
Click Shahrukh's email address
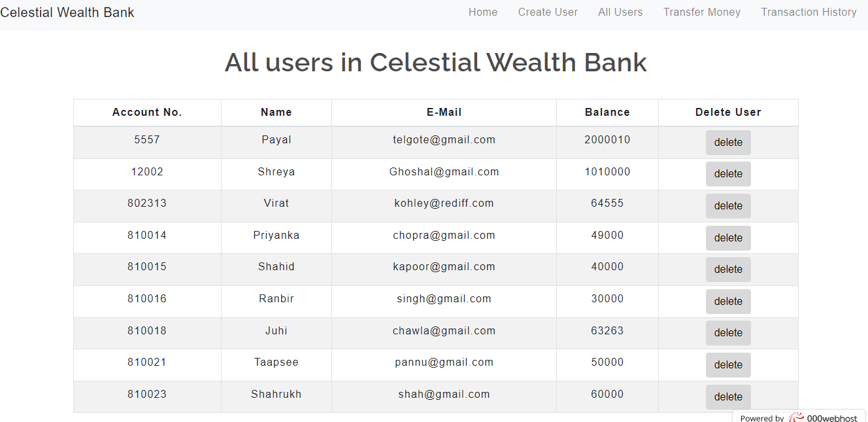444,394
